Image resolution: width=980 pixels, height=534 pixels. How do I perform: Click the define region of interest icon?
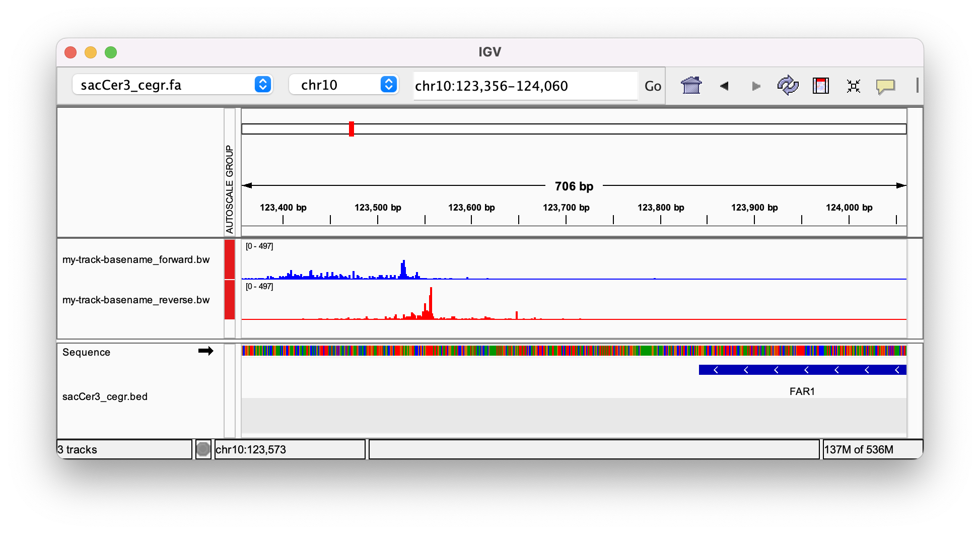[x=820, y=86]
